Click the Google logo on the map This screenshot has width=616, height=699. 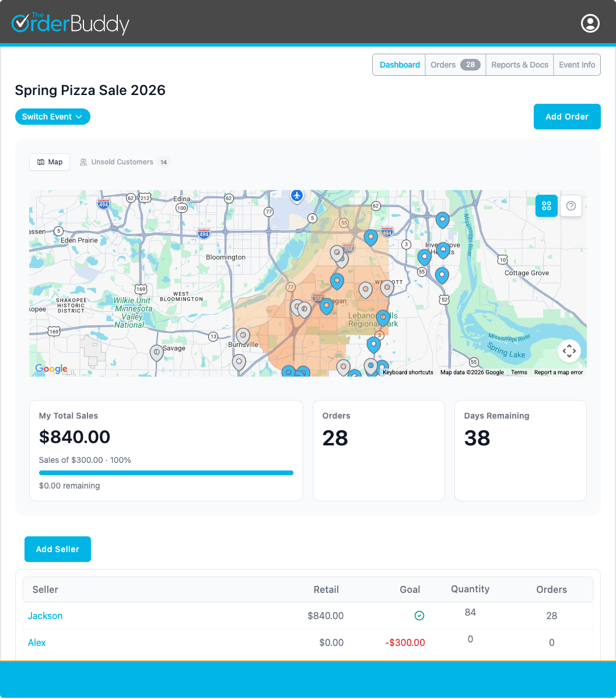click(x=51, y=369)
